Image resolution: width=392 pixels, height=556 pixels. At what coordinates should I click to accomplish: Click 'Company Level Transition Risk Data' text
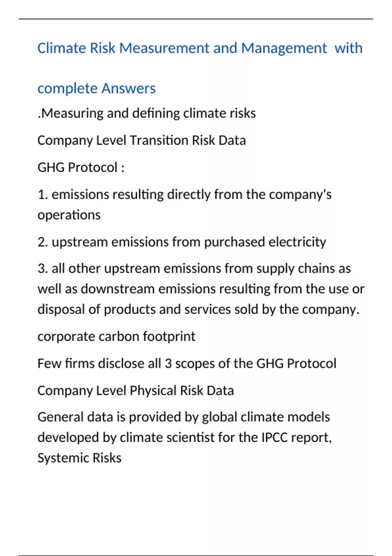pos(141,140)
